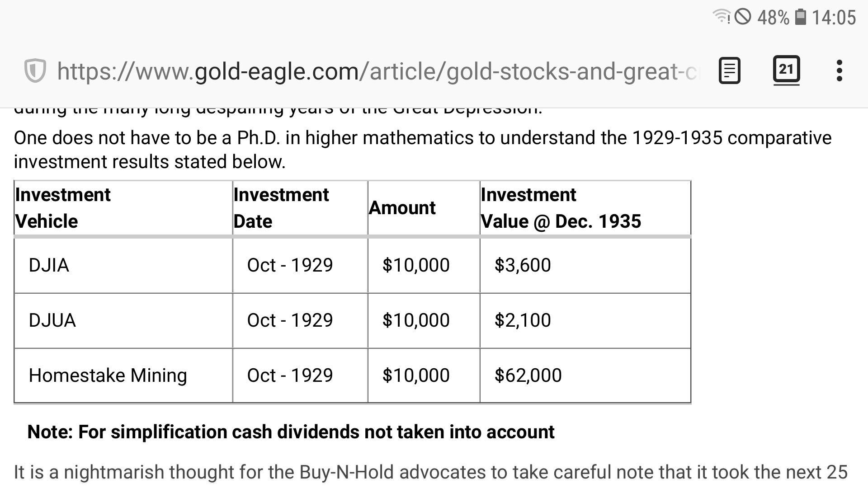Tap the cash dividends note text
This screenshot has width=868, height=488.
tap(291, 432)
